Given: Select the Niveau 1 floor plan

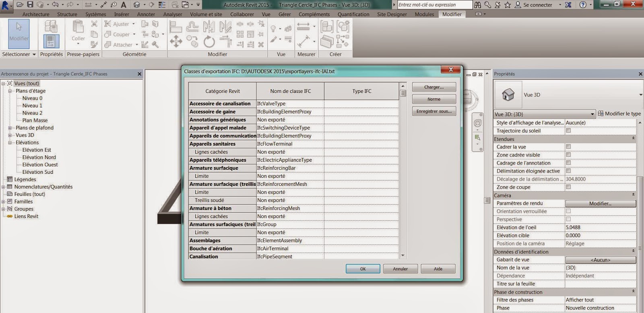Looking at the screenshot, I should pyautogui.click(x=32, y=105).
